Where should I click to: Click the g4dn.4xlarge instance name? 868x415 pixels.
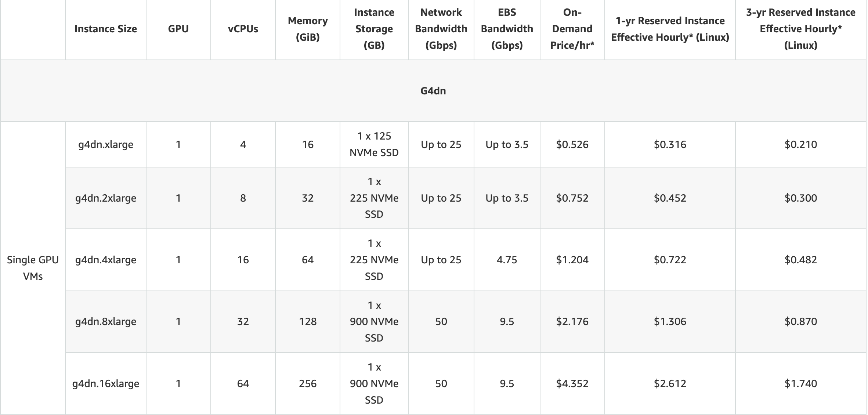point(105,260)
